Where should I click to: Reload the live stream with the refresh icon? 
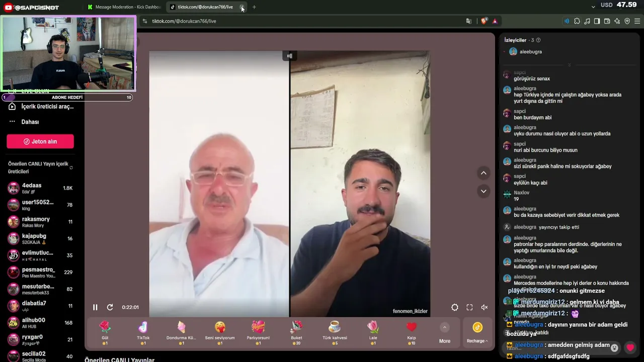tap(110, 307)
